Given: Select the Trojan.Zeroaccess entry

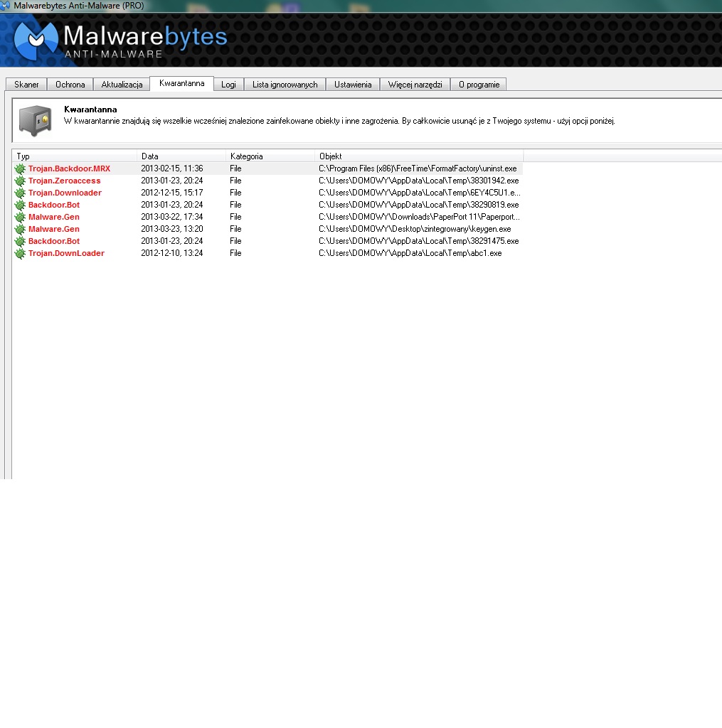Looking at the screenshot, I should pyautogui.click(x=64, y=181).
